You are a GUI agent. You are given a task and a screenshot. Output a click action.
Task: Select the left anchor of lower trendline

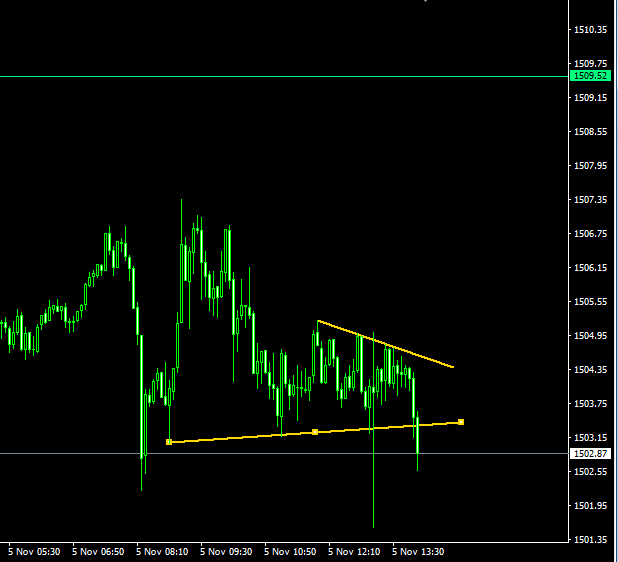pyautogui.click(x=169, y=442)
